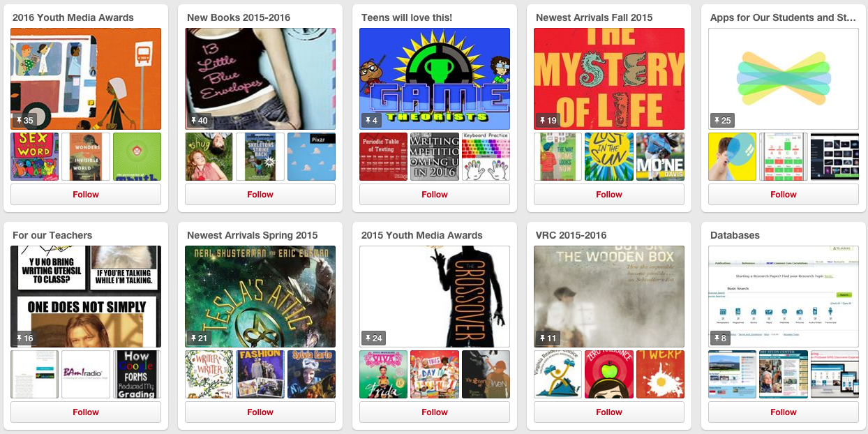
Task: Open the Crossover book cover image
Action: click(x=435, y=297)
